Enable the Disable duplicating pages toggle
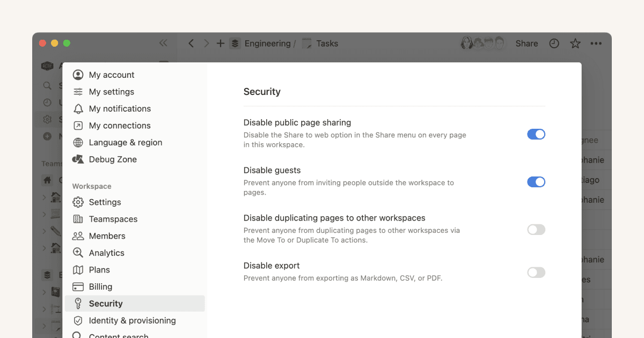This screenshot has width=644, height=338. pyautogui.click(x=536, y=229)
